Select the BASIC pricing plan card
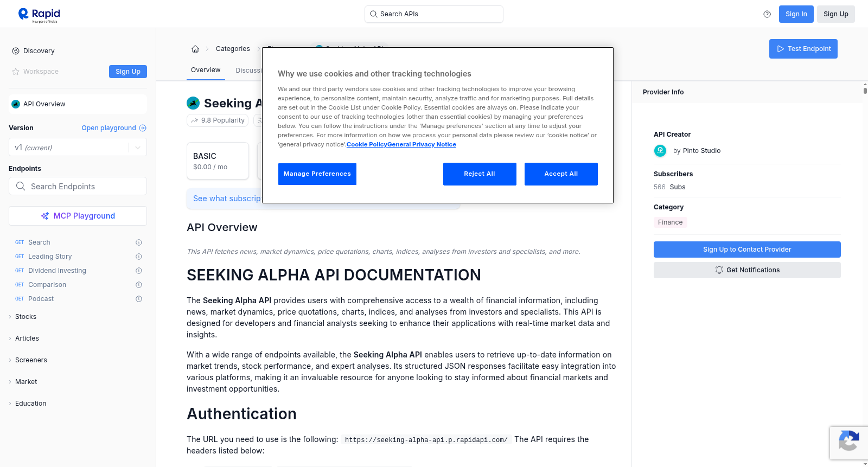868x467 pixels. (x=218, y=161)
